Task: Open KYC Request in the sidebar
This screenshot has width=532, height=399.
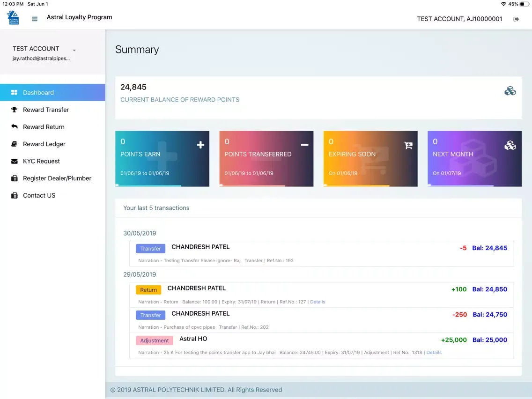Action: 52,161
